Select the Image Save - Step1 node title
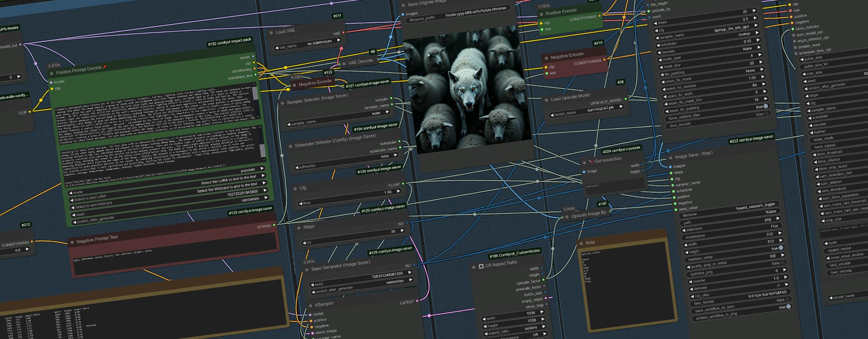 tap(693, 156)
